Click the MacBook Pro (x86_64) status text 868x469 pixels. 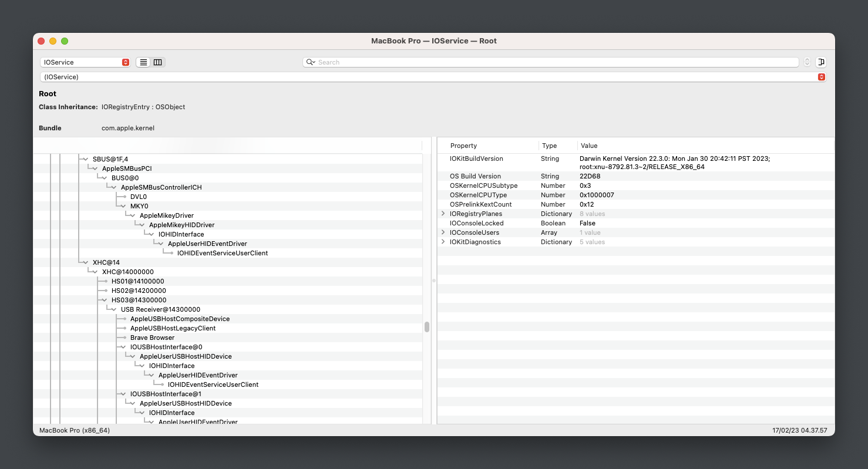tap(75, 430)
